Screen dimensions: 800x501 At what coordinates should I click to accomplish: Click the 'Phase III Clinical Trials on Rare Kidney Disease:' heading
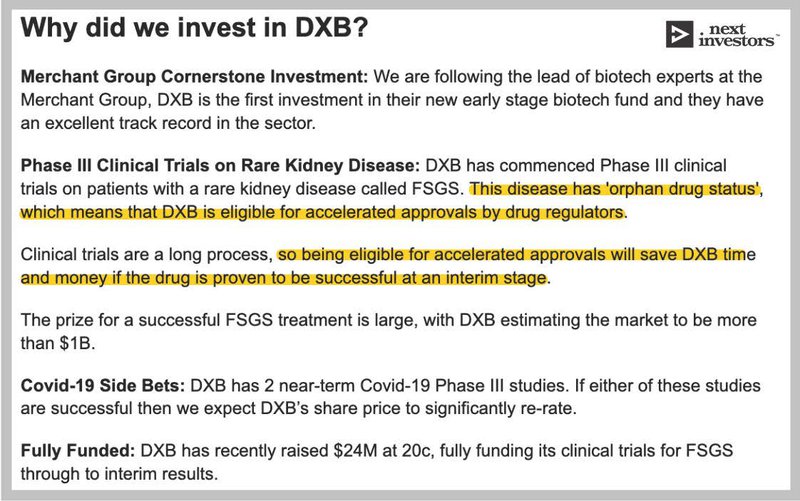click(x=220, y=165)
